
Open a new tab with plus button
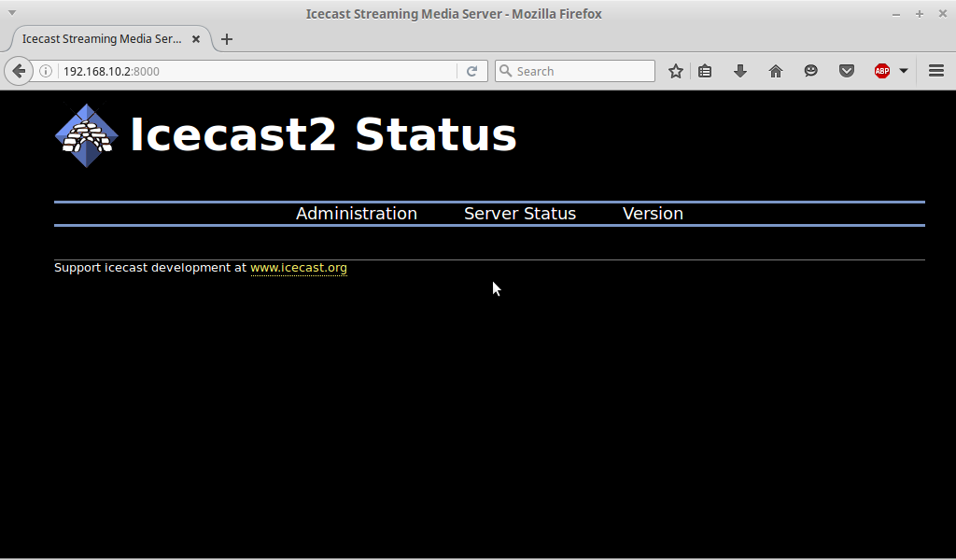(227, 39)
